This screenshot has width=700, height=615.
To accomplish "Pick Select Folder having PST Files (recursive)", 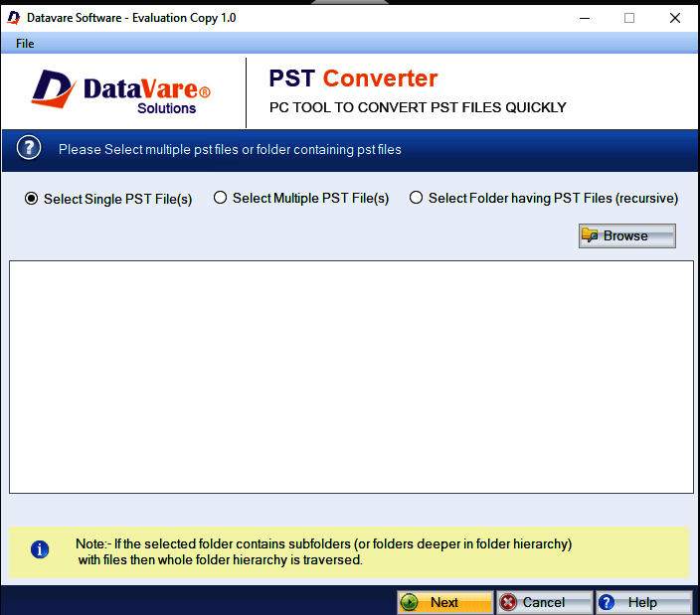I will coord(544,198).
